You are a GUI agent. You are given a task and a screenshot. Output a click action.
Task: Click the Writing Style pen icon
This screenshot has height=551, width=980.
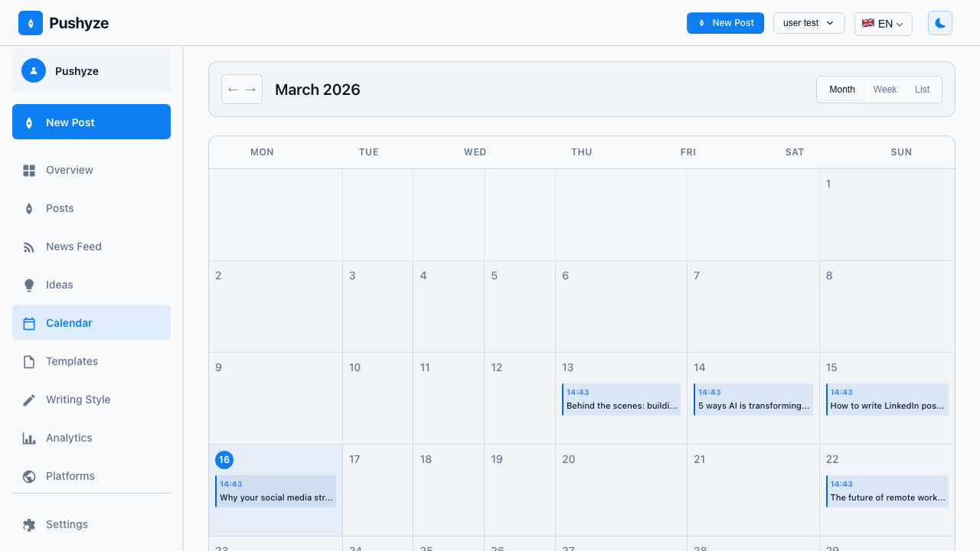click(29, 399)
